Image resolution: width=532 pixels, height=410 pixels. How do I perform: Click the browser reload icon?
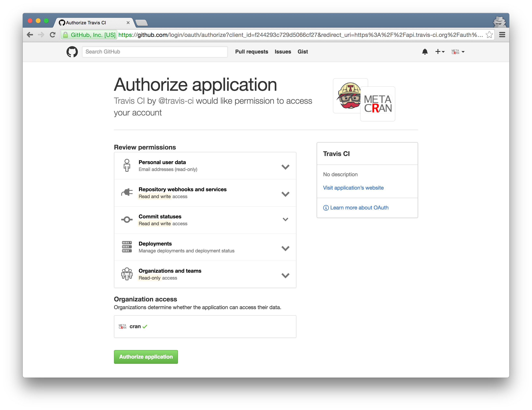pyautogui.click(x=53, y=35)
